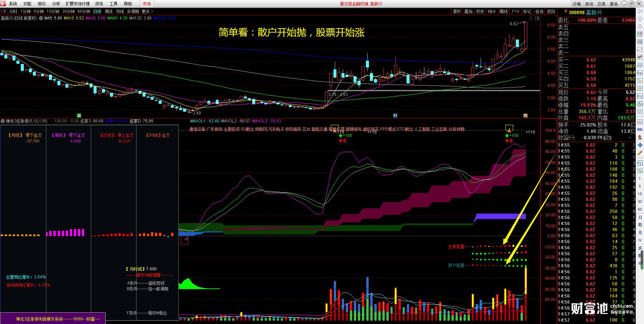
Task: Click the down arrow icon in right sidebar
Action: [640, 26]
